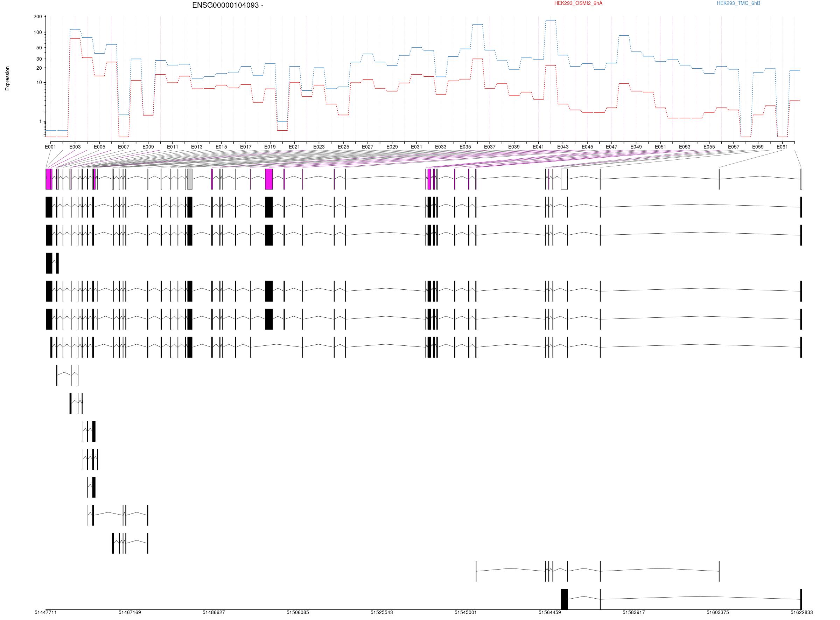Image resolution: width=840 pixels, height=620 pixels.
Task: Click exon label E009
Action: [x=148, y=147]
